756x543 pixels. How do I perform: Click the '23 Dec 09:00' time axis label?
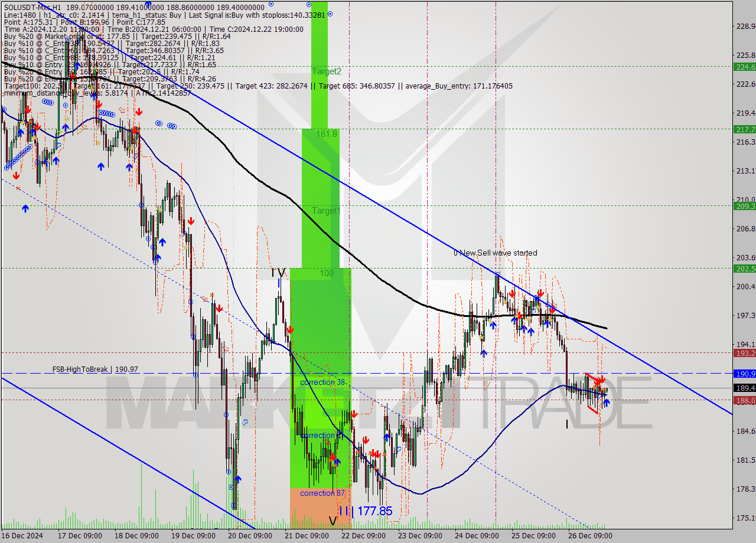click(419, 536)
